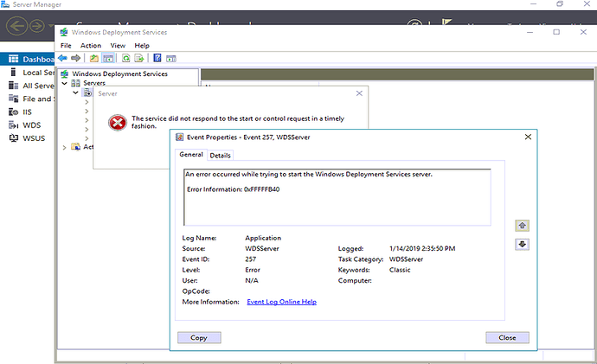Collapse the Servers tree node
This screenshot has height=364, width=597.
[65, 83]
